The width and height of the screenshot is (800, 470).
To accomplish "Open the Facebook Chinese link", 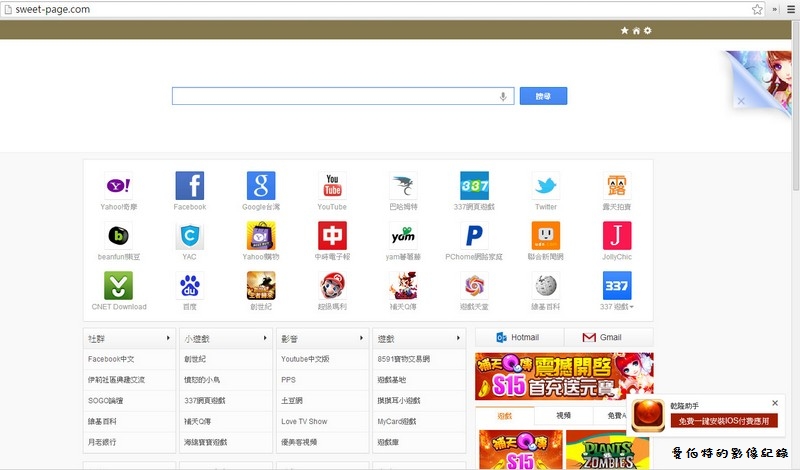I will [x=111, y=359].
